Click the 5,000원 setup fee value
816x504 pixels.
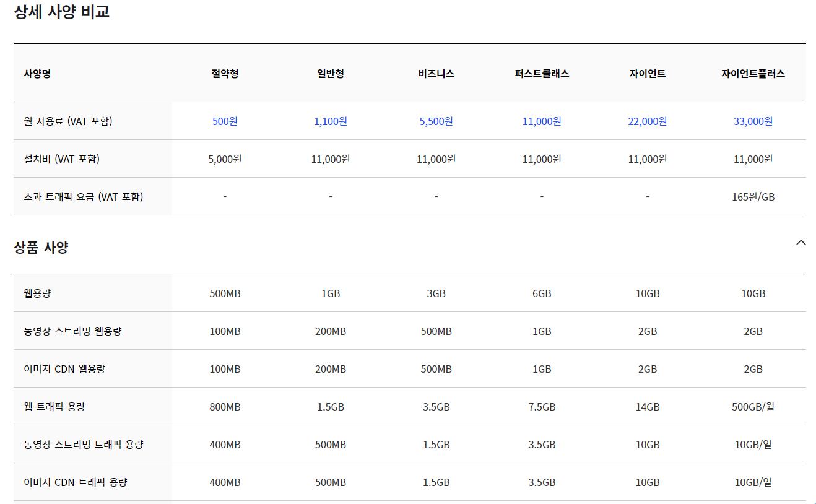click(225, 159)
